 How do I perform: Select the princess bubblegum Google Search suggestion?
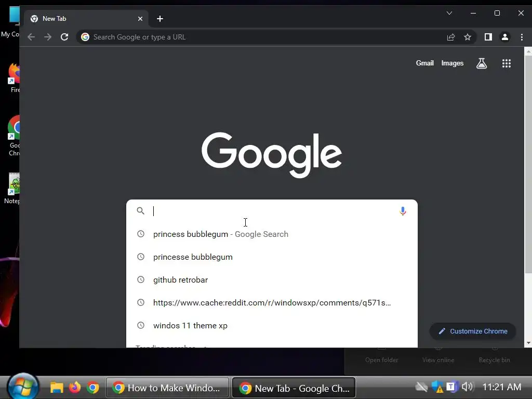click(272, 234)
